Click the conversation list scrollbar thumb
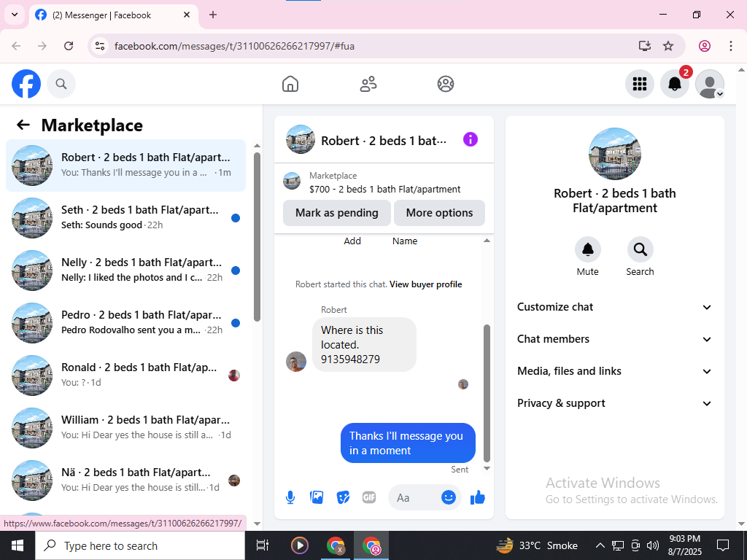 tap(258, 237)
